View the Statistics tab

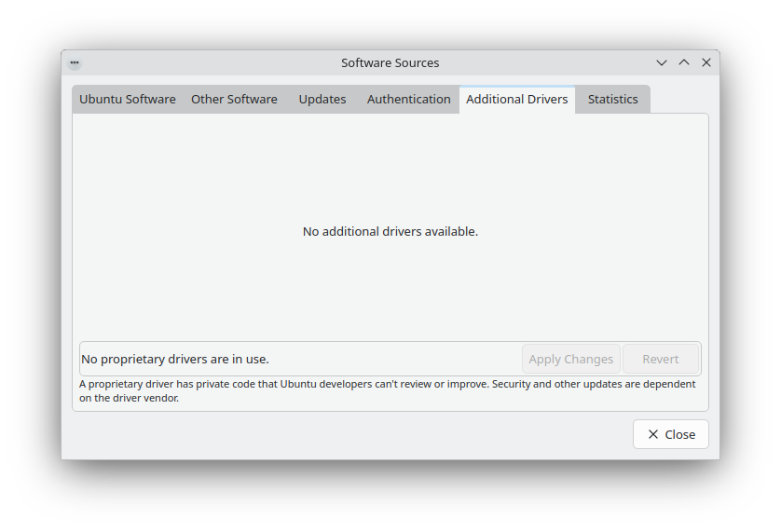[612, 100]
